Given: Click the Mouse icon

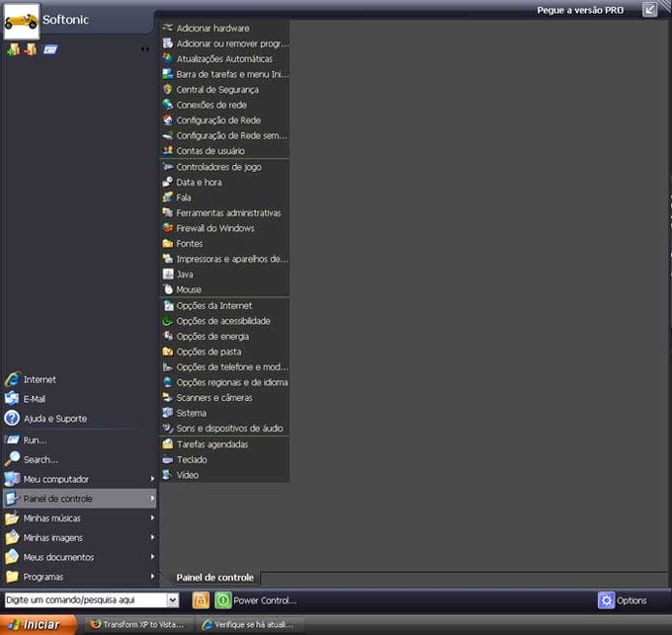Looking at the screenshot, I should tap(168, 289).
